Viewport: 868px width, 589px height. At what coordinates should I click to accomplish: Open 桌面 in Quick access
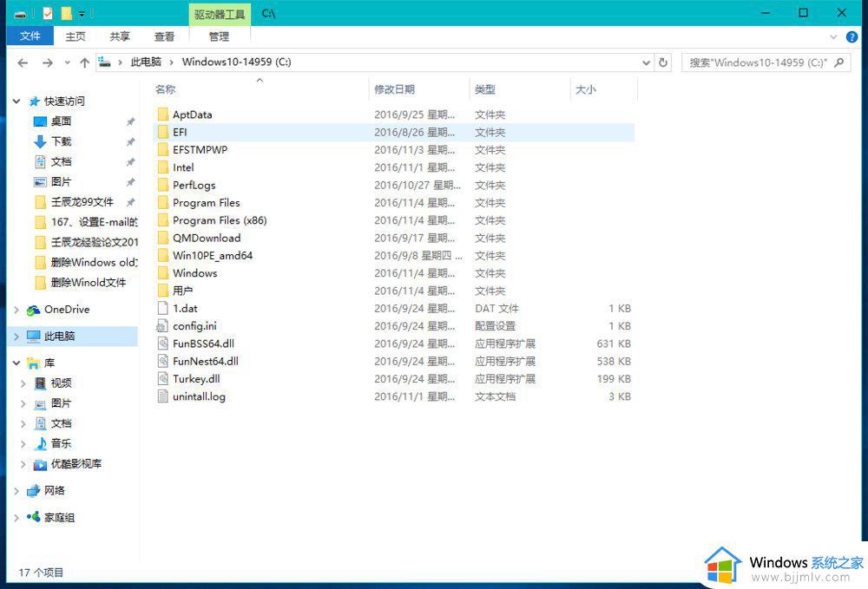click(x=62, y=121)
